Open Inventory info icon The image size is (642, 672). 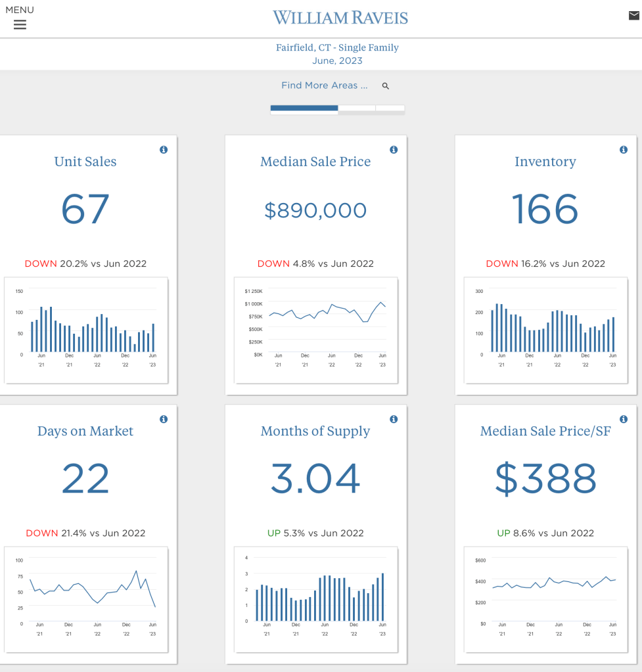[624, 150]
